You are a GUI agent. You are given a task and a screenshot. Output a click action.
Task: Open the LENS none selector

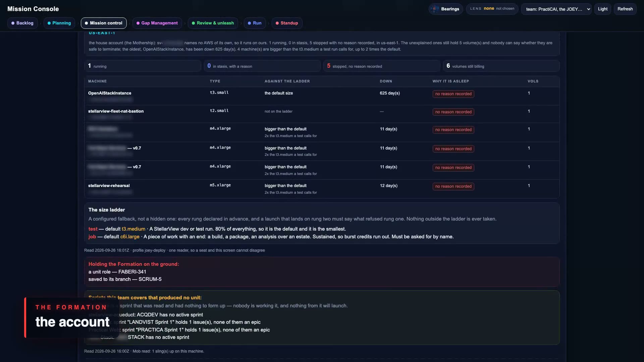(x=492, y=9)
